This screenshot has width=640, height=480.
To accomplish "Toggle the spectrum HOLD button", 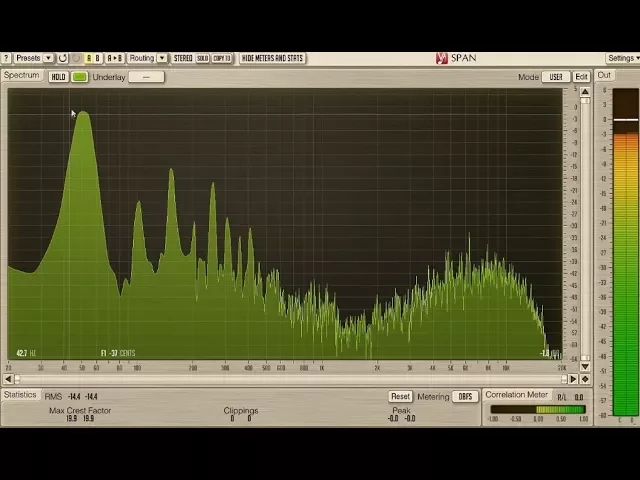I will 58,77.
